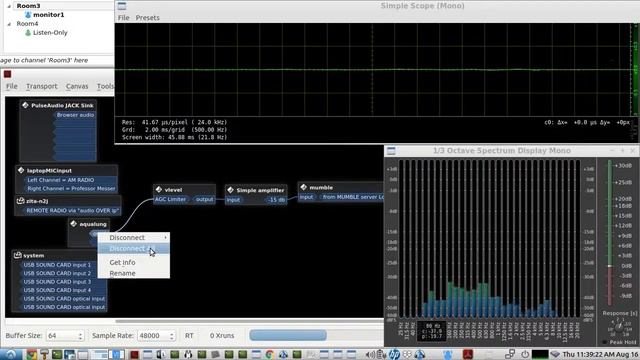Click the Sample Rate field showing 48000

(x=153, y=336)
